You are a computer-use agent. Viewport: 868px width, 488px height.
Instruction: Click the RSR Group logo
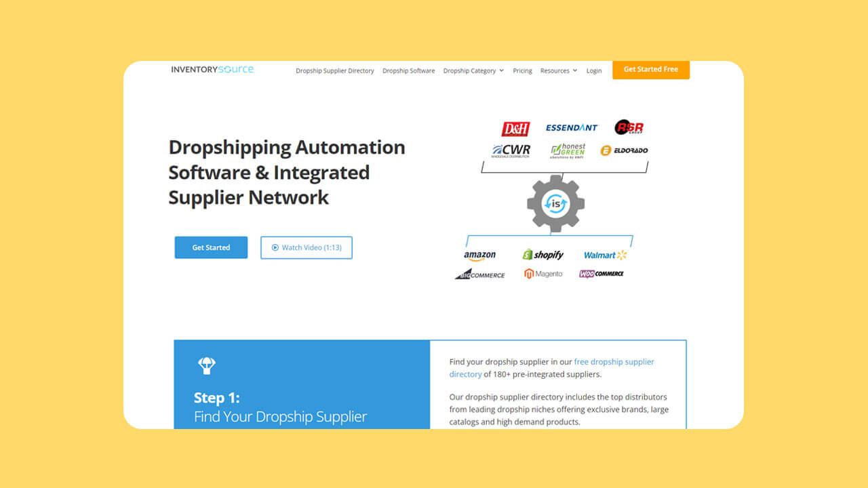coord(629,127)
